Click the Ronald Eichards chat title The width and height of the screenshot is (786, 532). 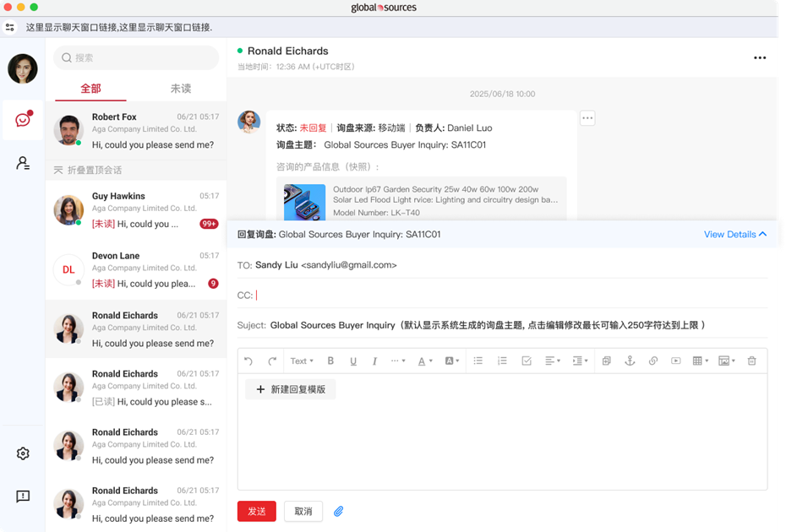coord(287,52)
